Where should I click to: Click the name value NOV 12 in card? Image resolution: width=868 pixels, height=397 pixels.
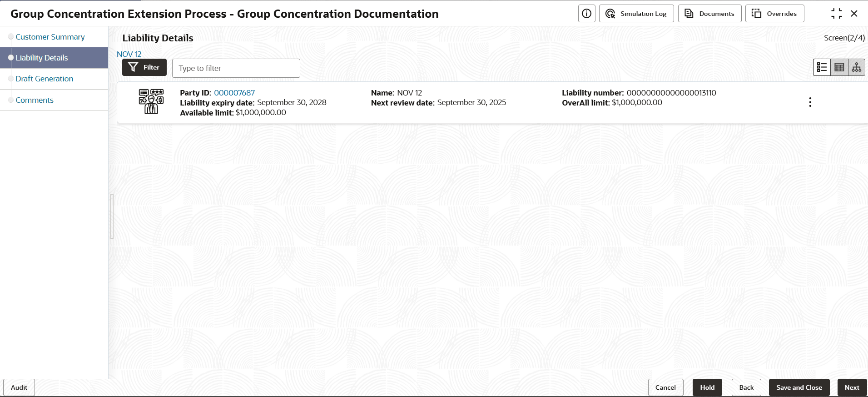point(409,93)
